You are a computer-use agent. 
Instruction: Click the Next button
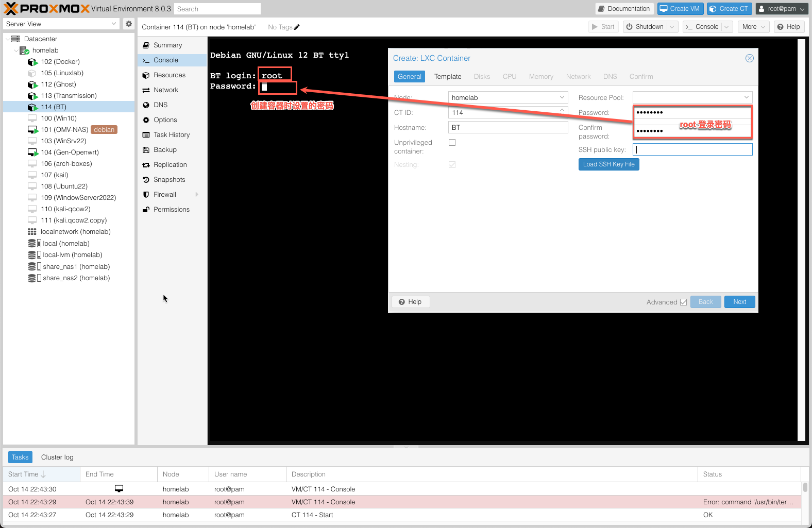(740, 302)
